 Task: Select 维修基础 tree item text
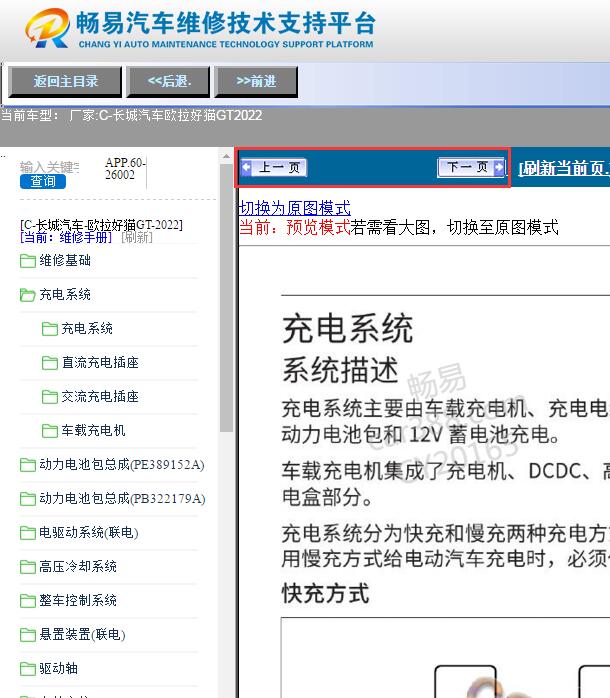(x=65, y=260)
